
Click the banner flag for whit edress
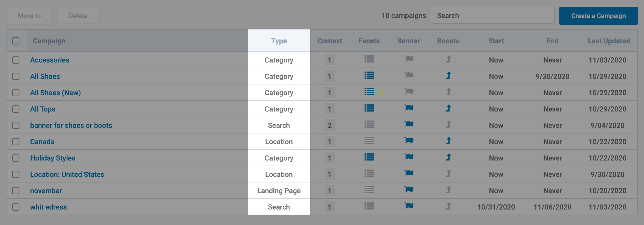point(409,206)
